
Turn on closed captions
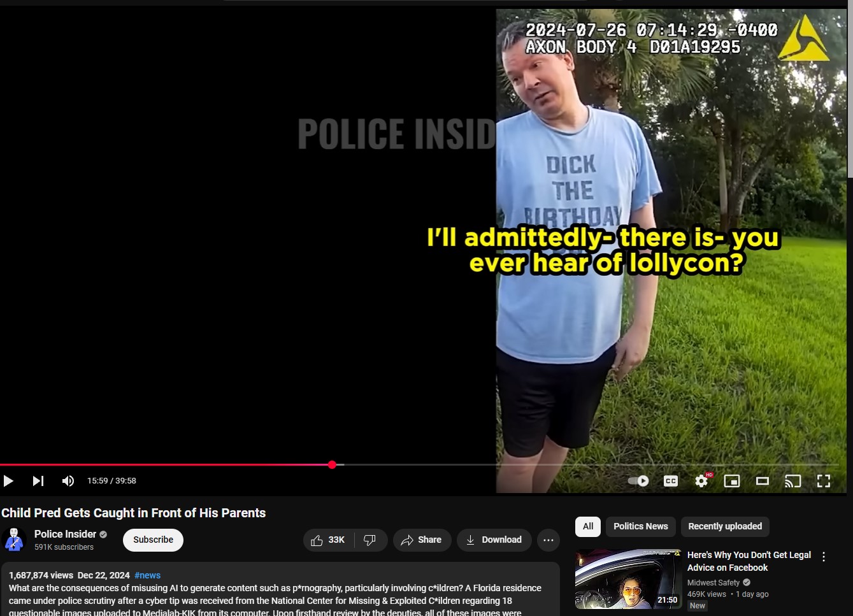(671, 481)
